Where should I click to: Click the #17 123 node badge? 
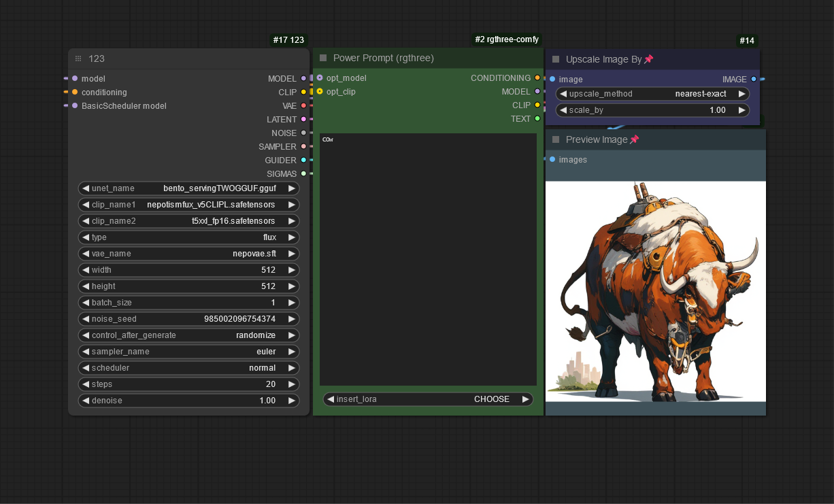(288, 40)
